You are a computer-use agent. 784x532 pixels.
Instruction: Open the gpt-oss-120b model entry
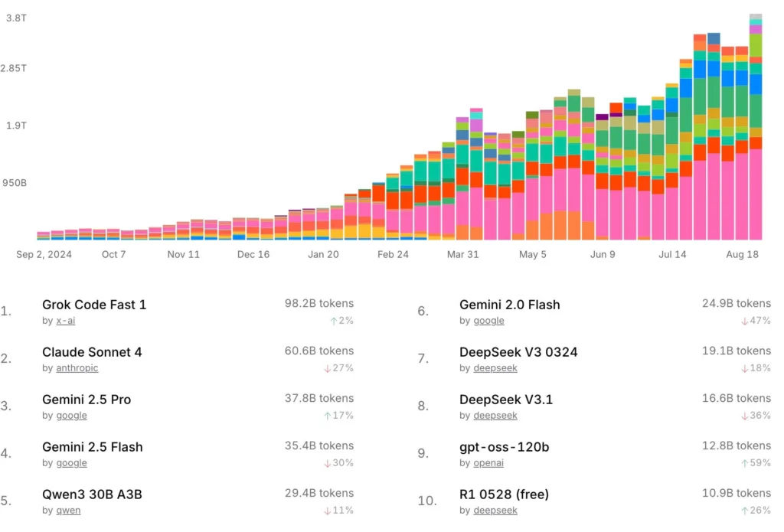504,447
